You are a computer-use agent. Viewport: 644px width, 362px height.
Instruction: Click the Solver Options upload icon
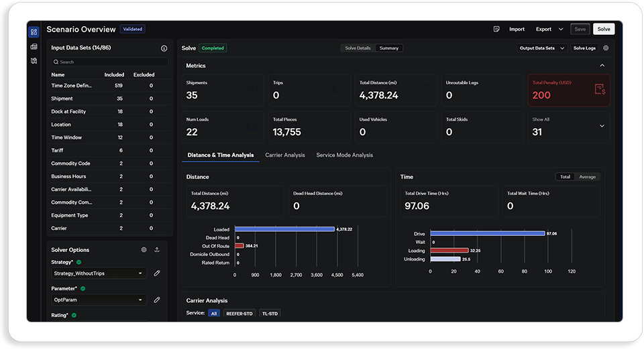[157, 249]
